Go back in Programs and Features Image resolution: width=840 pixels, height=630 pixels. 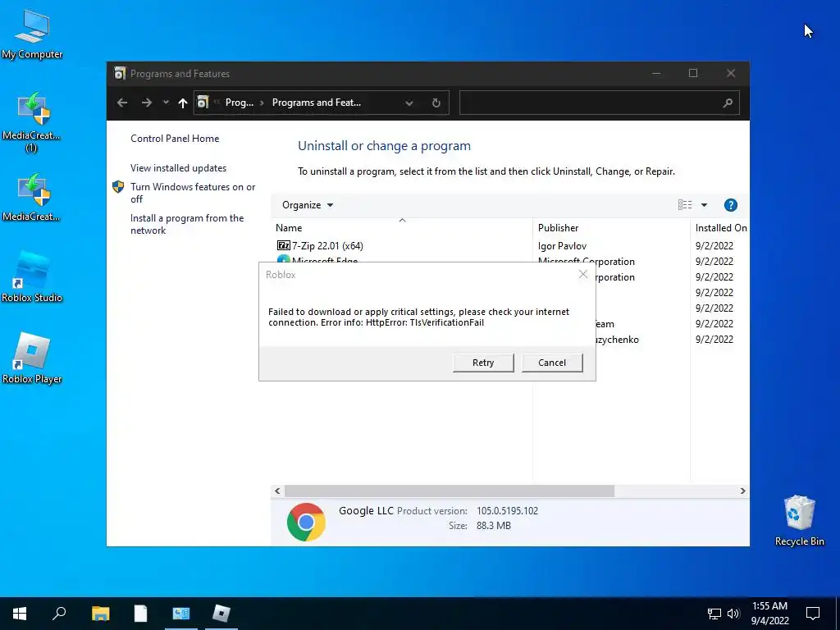[x=122, y=103]
